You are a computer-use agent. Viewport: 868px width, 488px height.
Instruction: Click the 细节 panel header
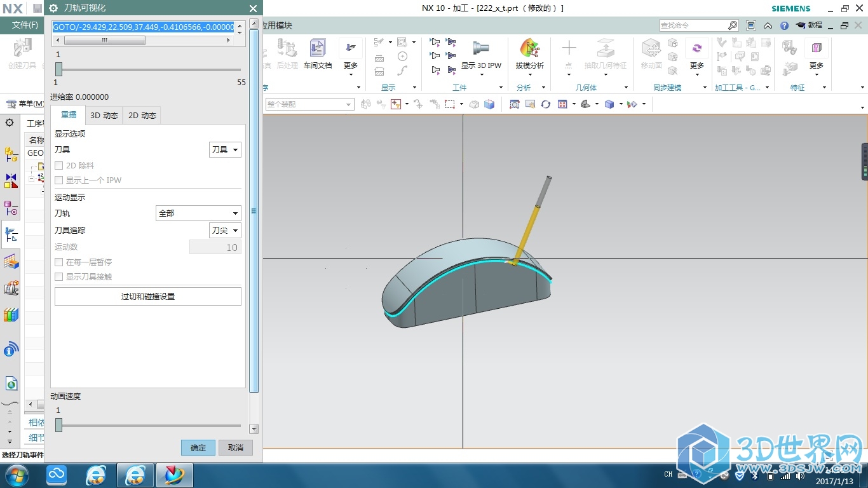36,438
